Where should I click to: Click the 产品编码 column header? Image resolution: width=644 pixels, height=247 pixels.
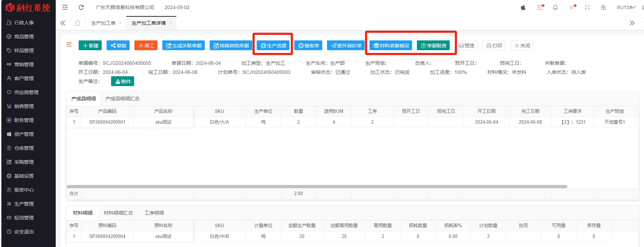[107, 111]
